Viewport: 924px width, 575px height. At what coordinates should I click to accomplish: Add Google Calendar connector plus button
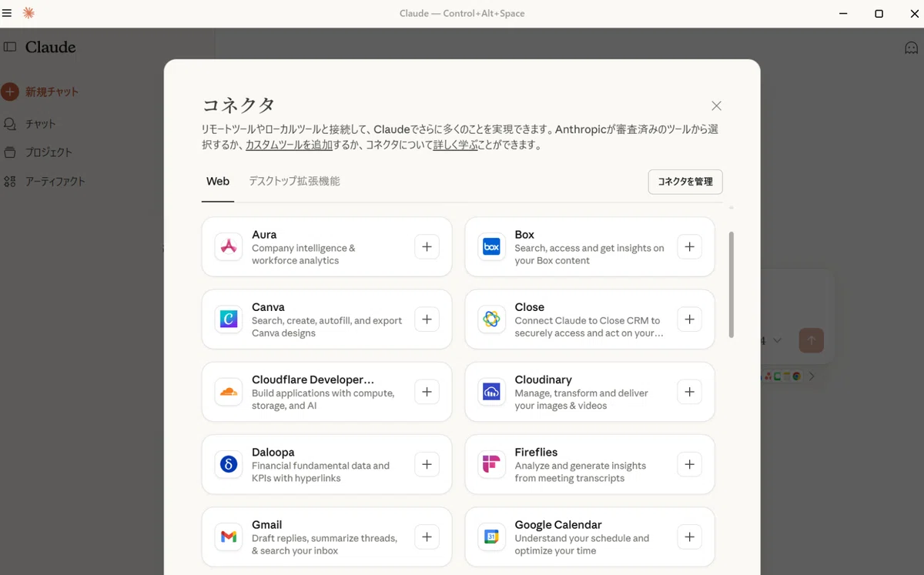click(x=689, y=537)
